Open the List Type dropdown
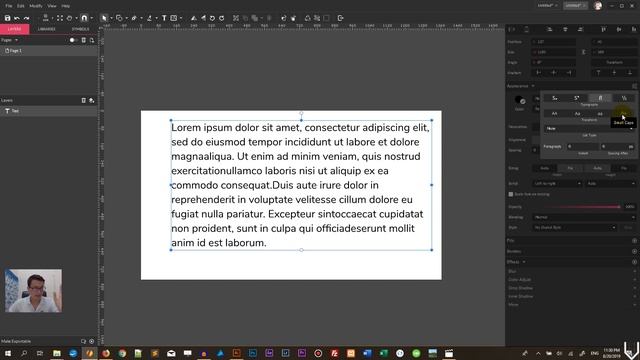Image resolution: width=640 pixels, height=360 pixels. tap(589, 128)
